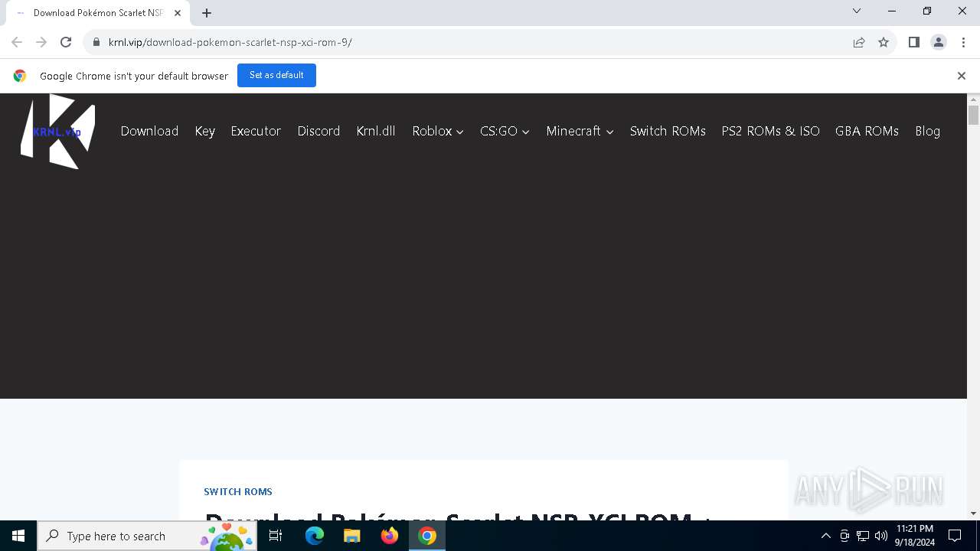Image resolution: width=980 pixels, height=551 pixels.
Task: Click the lock icon in address bar
Action: 96,42
